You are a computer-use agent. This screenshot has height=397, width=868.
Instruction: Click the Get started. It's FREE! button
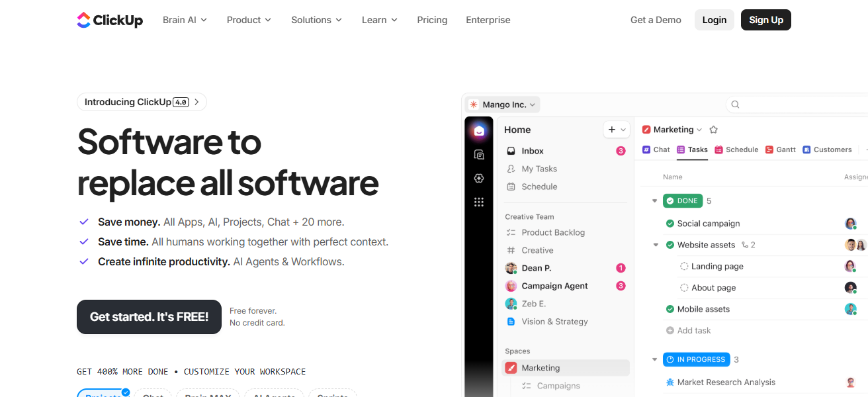[149, 317]
